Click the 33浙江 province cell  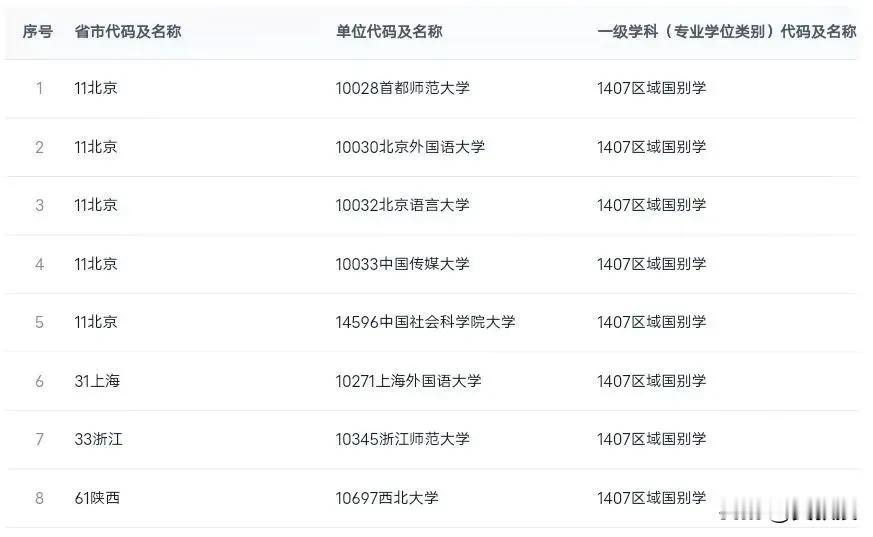pos(99,440)
